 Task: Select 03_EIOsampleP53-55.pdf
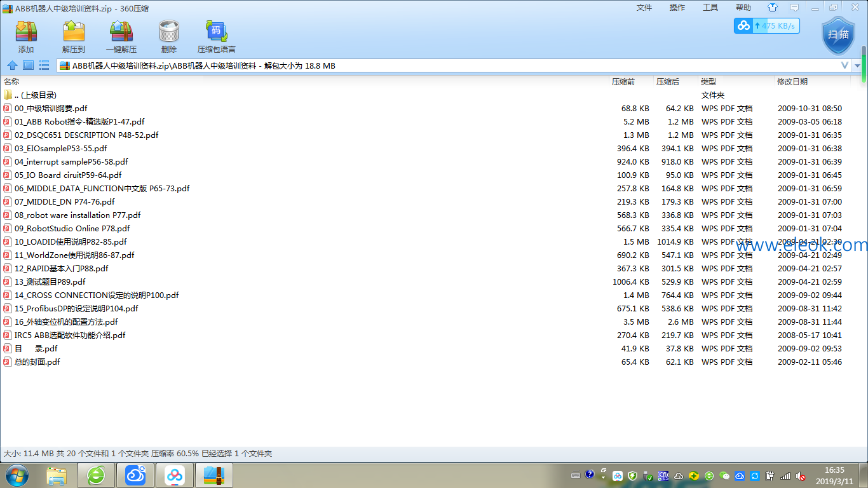point(60,148)
